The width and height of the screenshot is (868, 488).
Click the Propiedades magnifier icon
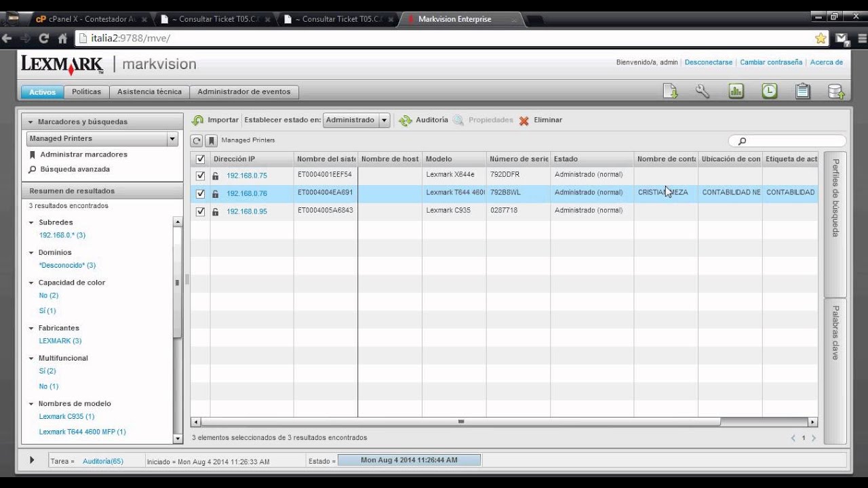[458, 120]
